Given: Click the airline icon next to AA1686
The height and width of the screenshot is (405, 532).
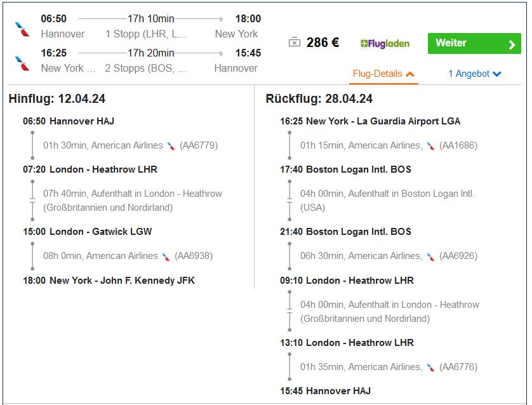Looking at the screenshot, I should coord(430,146).
